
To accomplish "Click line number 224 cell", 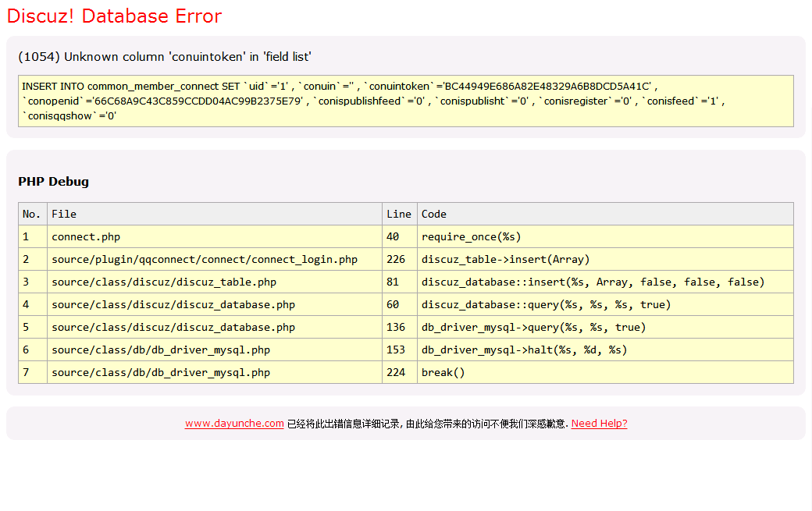I will click(400, 372).
